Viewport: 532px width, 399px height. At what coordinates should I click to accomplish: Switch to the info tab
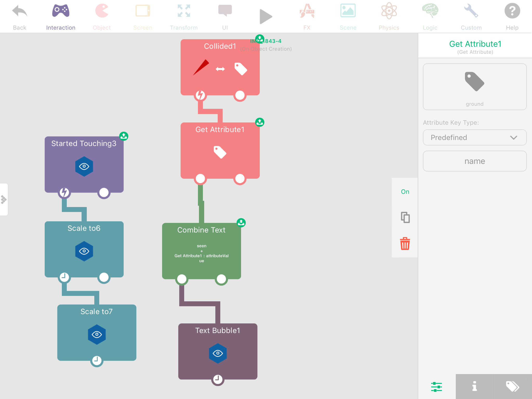[475, 386]
